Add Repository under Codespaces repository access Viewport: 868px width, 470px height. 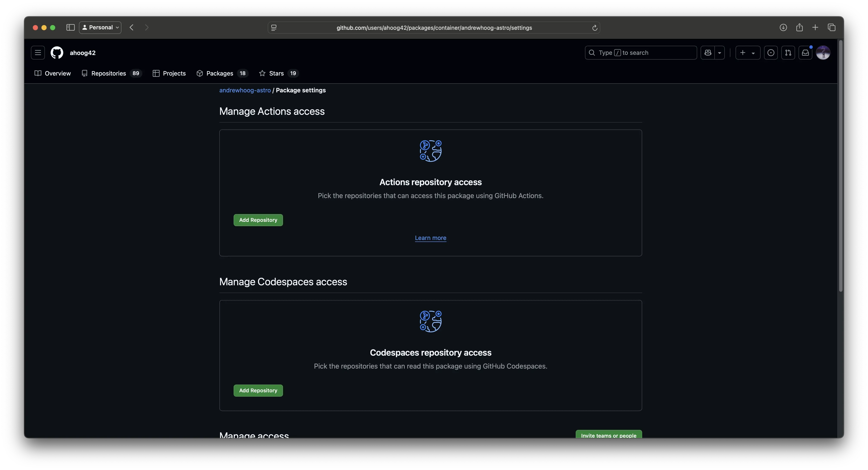(x=258, y=390)
